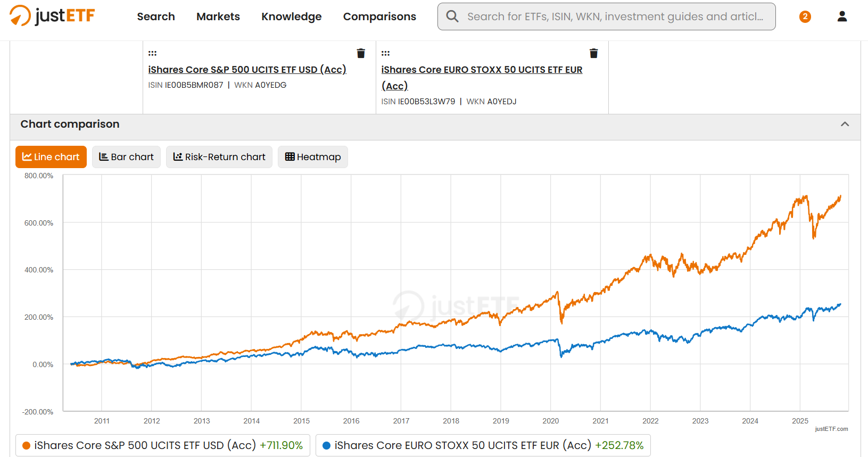Open iShares Core EURO STOXX 50 UCITS ETF link

click(x=482, y=78)
